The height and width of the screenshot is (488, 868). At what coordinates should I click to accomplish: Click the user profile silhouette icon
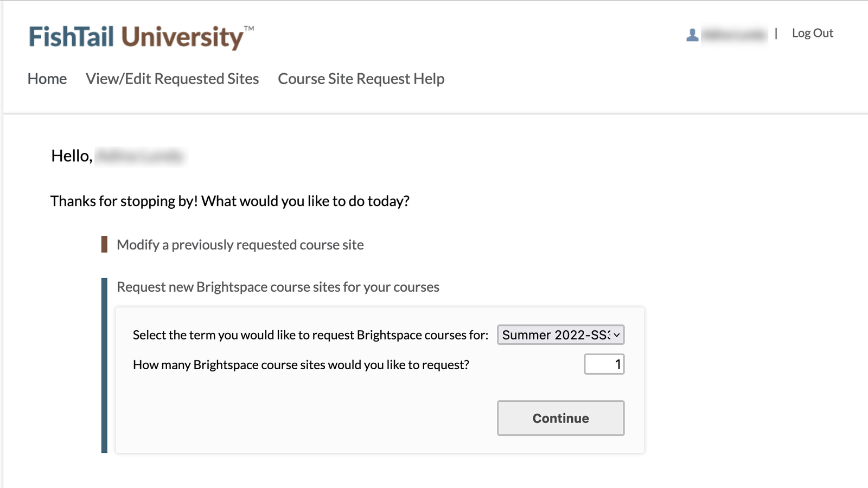coord(692,35)
